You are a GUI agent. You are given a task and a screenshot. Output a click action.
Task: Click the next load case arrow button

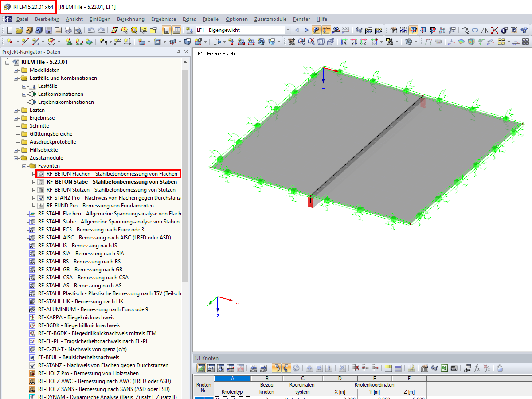(305, 30)
